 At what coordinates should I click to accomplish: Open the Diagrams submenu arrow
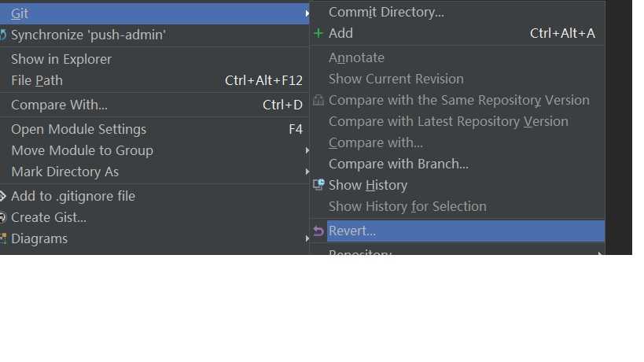point(306,238)
